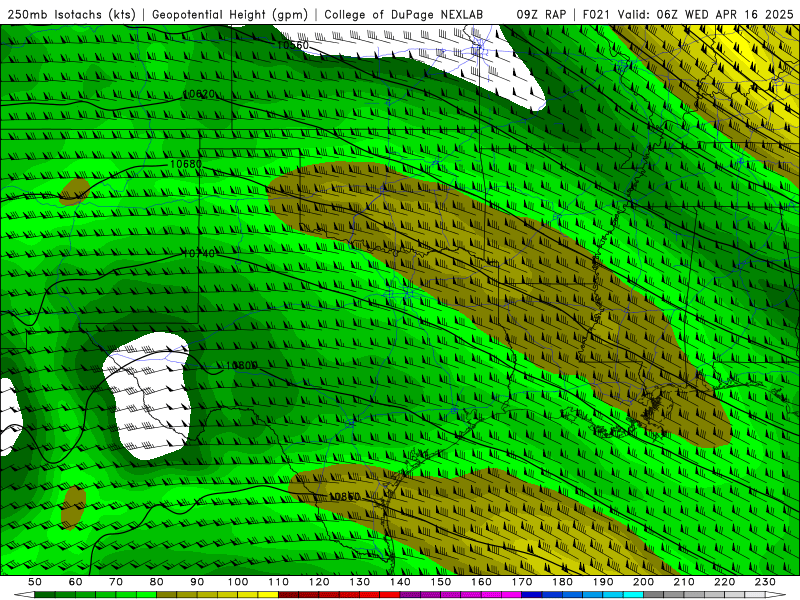This screenshot has width=800, height=600.
Task: Click the 'Geopotential Height (gpm)' header text
Action: [x=230, y=14]
